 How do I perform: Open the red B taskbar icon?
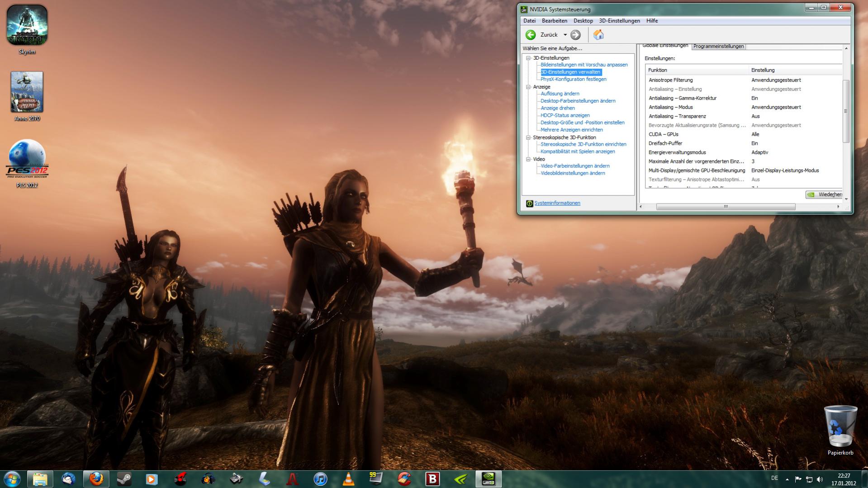(x=432, y=479)
